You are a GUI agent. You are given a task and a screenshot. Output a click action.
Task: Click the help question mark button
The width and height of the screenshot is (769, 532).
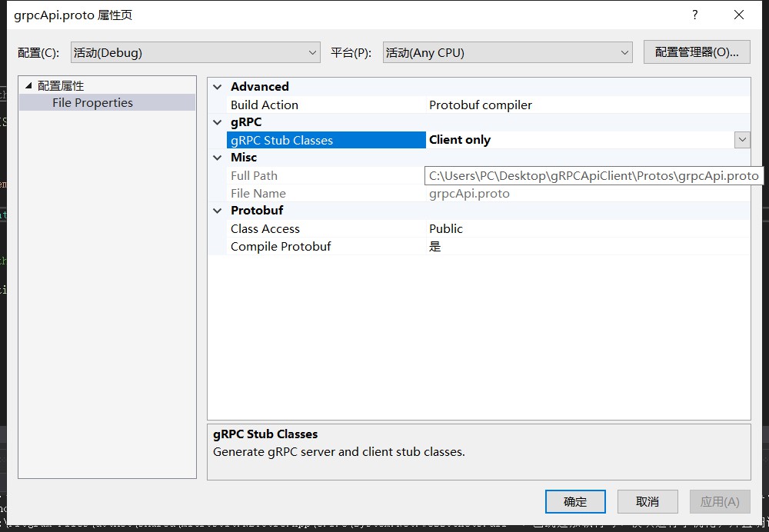[x=695, y=15]
